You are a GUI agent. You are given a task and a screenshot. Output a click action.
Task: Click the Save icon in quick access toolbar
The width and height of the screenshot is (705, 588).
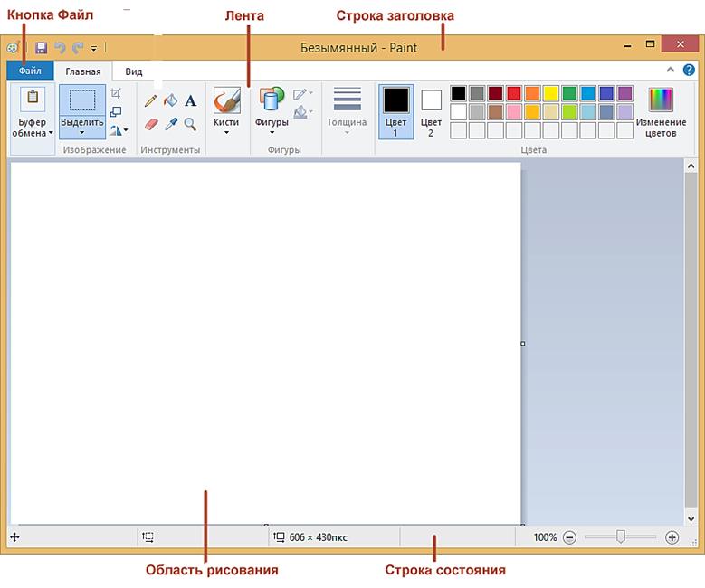[x=42, y=48]
